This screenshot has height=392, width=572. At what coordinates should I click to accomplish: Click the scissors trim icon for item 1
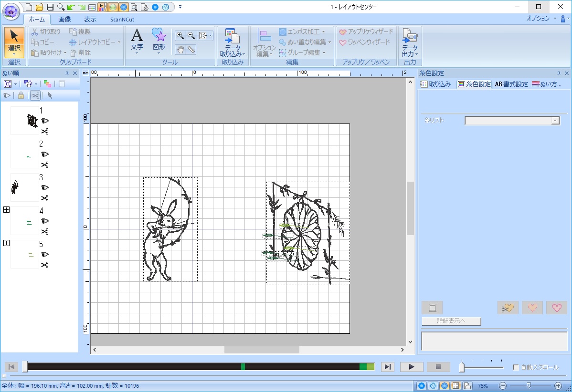(x=45, y=132)
